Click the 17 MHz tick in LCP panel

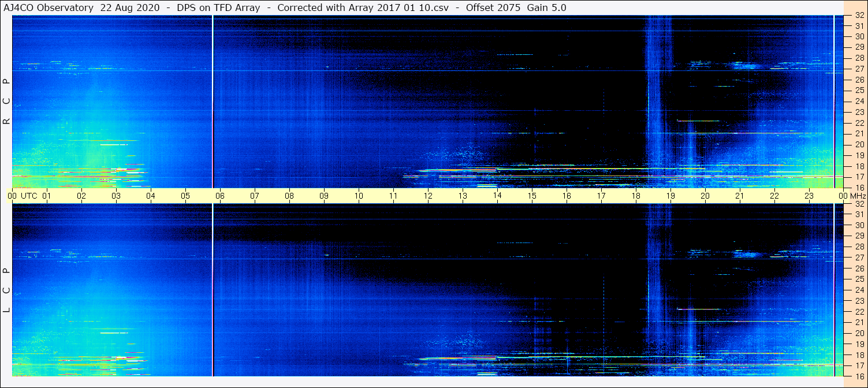tap(859, 365)
